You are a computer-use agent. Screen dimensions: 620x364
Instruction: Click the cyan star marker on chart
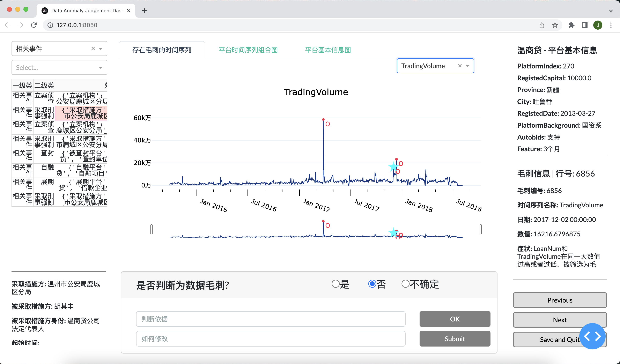point(393,167)
